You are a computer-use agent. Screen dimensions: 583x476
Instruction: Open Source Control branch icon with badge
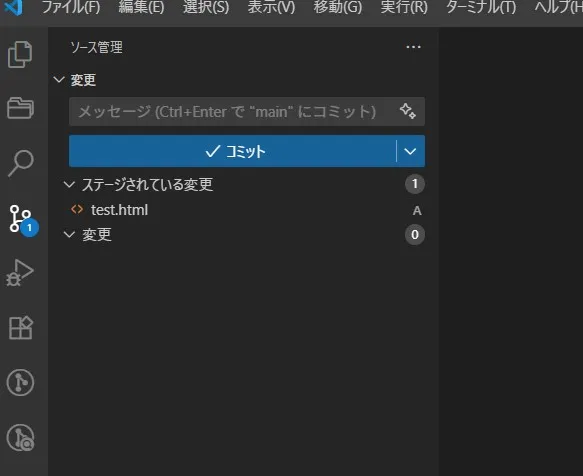(x=22, y=220)
